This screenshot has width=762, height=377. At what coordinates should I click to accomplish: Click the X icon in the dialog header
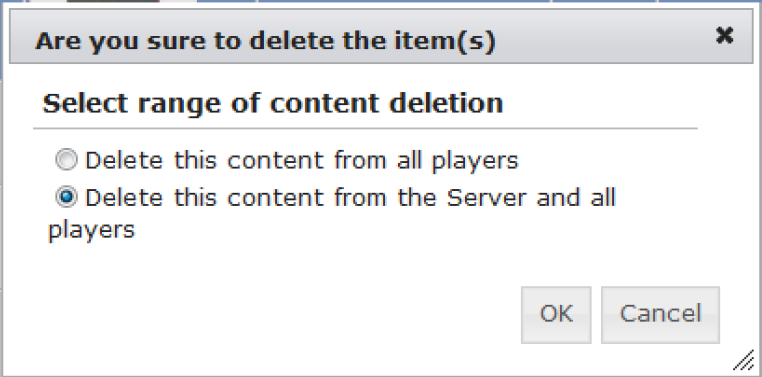click(724, 35)
